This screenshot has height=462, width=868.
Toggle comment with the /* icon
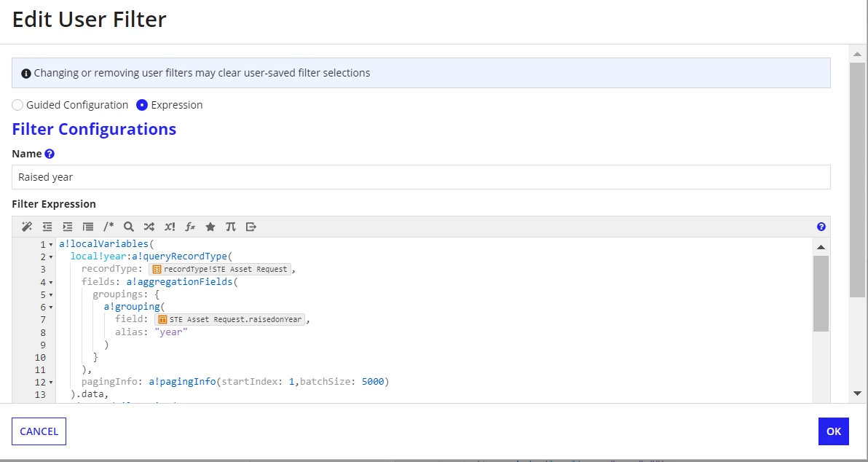tap(108, 227)
